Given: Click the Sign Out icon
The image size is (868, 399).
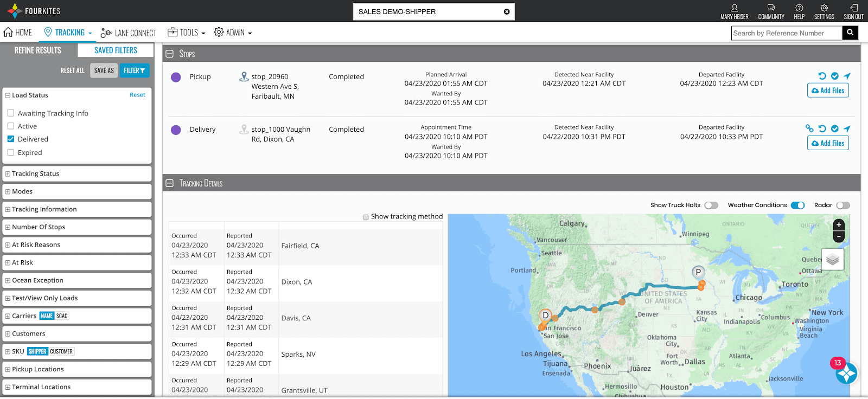Looking at the screenshot, I should click(x=853, y=8).
